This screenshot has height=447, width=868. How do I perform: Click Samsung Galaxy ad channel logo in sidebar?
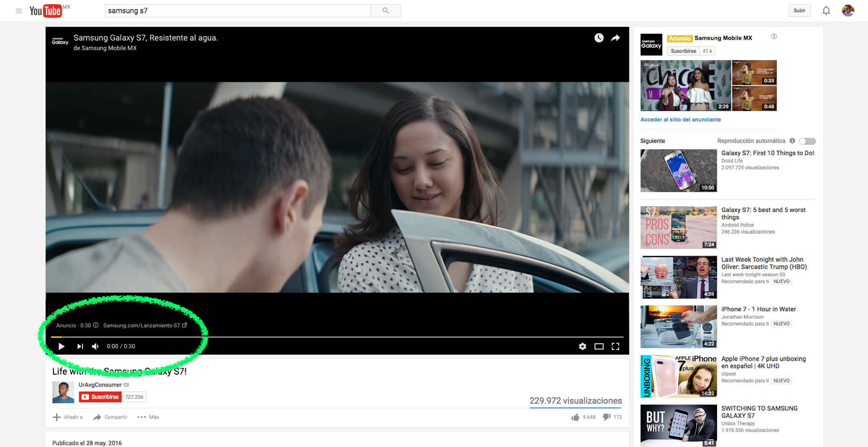(x=651, y=45)
